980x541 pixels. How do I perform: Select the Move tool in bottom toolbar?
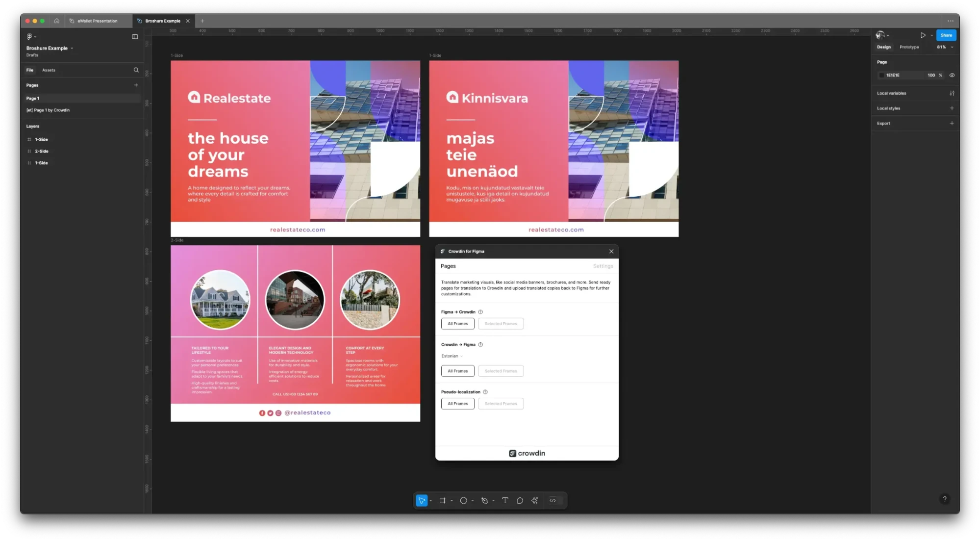pyautogui.click(x=421, y=500)
